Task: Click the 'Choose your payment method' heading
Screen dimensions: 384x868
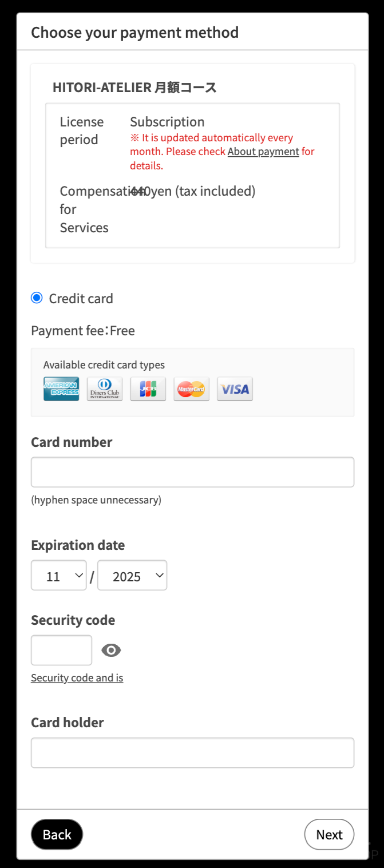Action: click(x=134, y=33)
